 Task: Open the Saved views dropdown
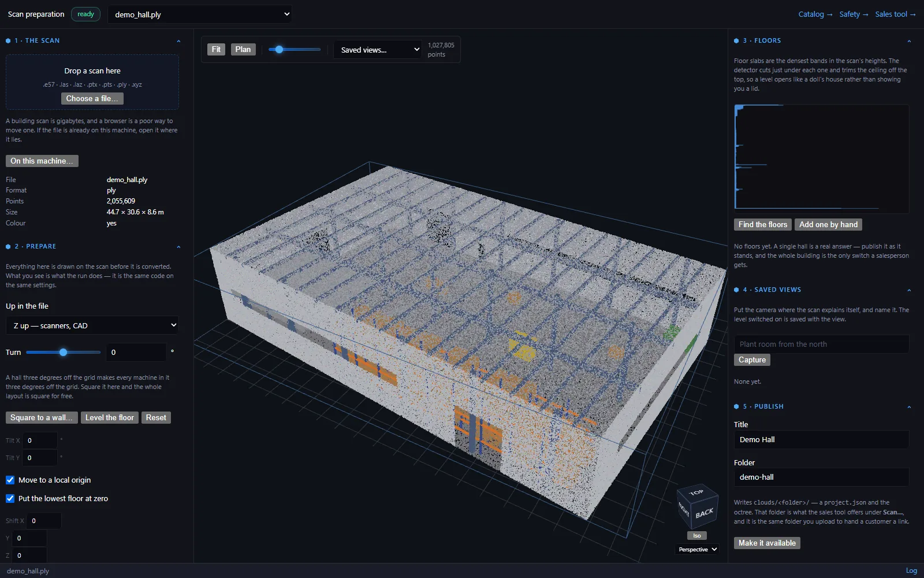378,50
